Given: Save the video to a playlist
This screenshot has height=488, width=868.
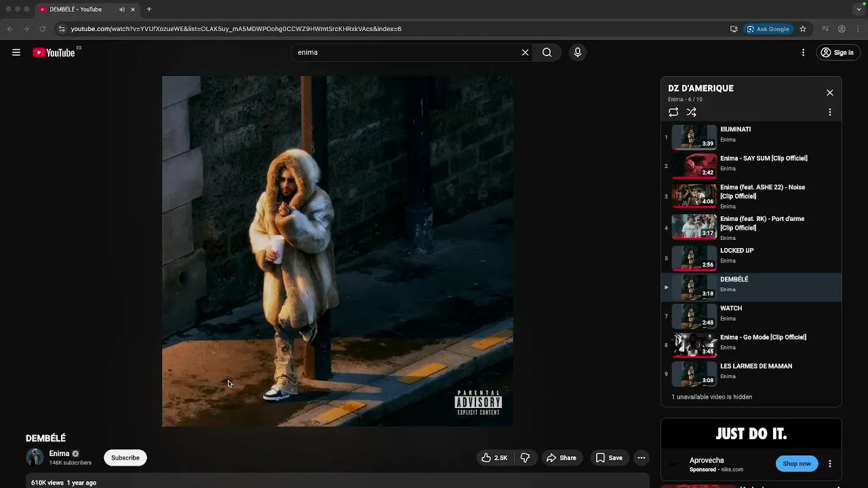Looking at the screenshot, I should (609, 457).
